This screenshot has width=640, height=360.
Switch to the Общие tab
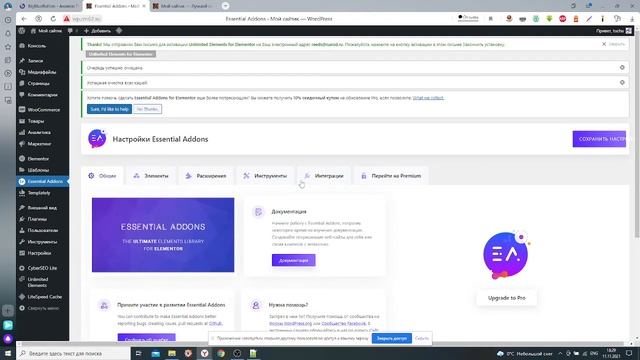coord(102,176)
